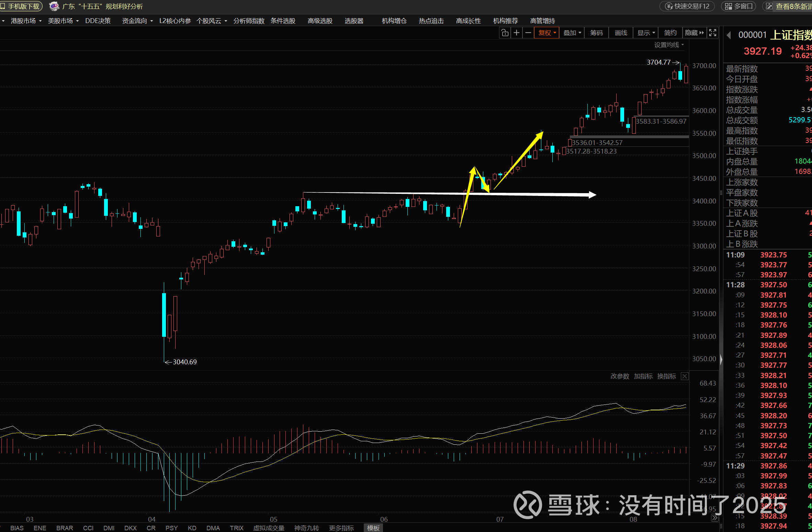Open 复权 dropdown
Screen dimensions: 812x532
[547, 33]
